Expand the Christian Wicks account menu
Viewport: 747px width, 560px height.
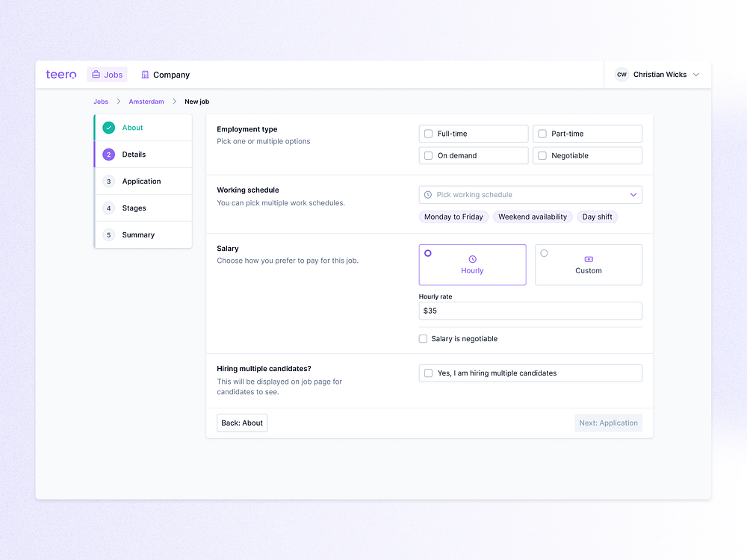(696, 75)
